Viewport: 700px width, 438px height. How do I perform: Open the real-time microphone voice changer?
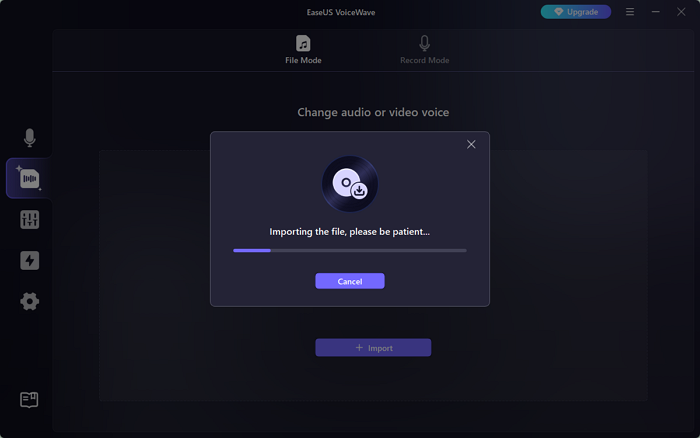tap(29, 138)
